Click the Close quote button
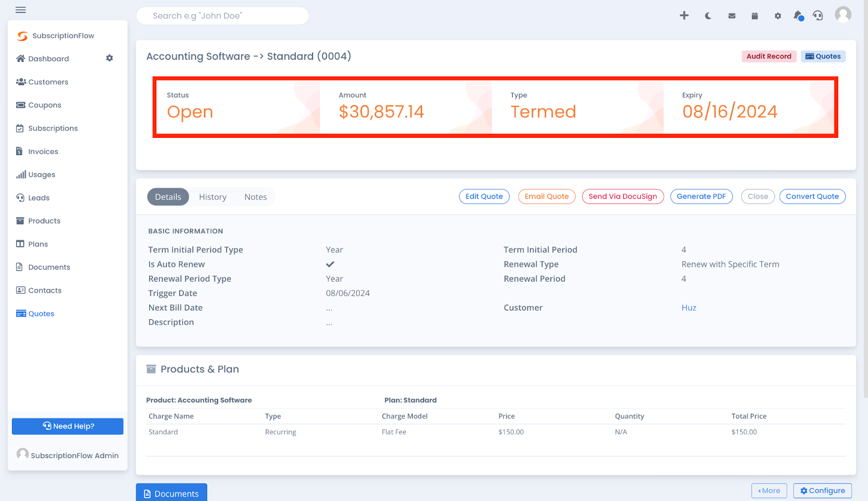This screenshot has width=868, height=501. pyautogui.click(x=758, y=196)
